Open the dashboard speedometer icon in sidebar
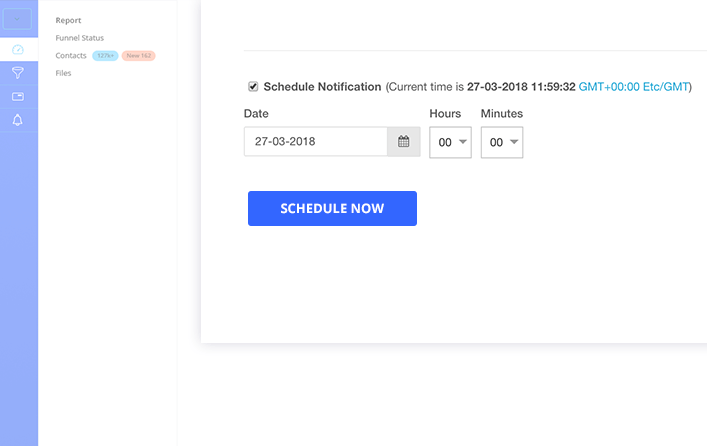The width and height of the screenshot is (707, 446). click(x=18, y=49)
